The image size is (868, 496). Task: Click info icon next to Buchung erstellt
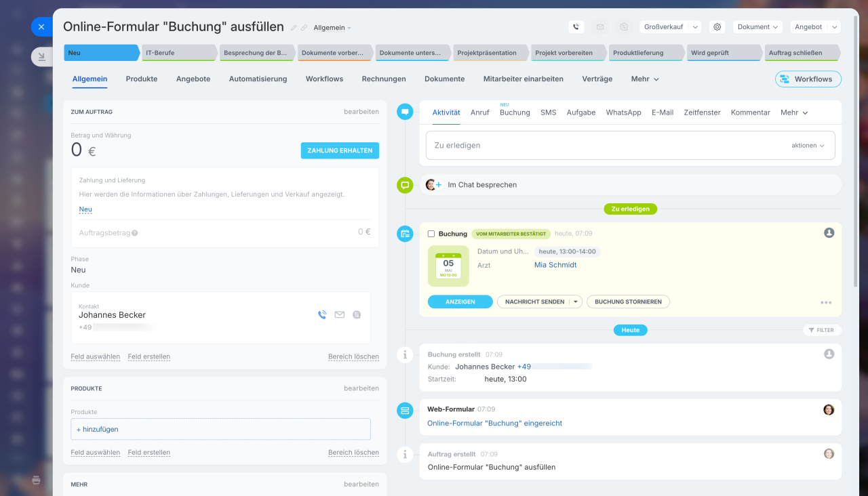pyautogui.click(x=405, y=354)
